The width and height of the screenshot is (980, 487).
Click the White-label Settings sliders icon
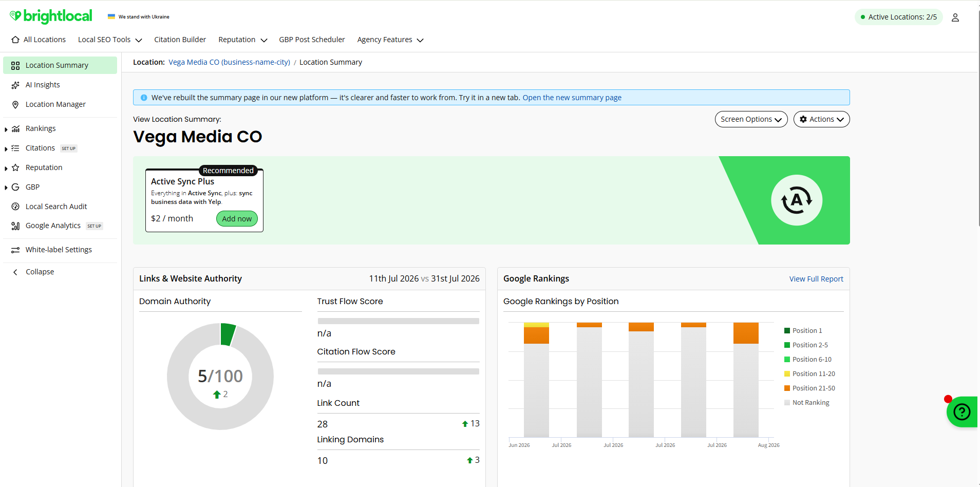[x=15, y=250]
